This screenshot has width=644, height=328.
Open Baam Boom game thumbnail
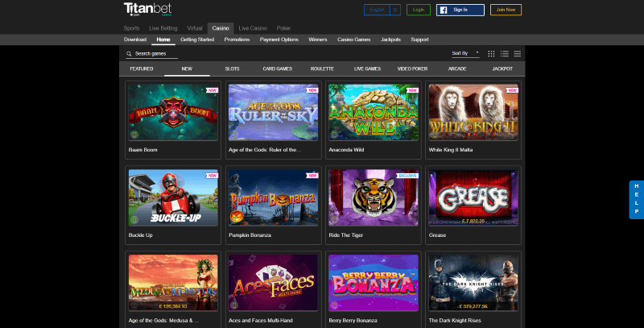[173, 112]
